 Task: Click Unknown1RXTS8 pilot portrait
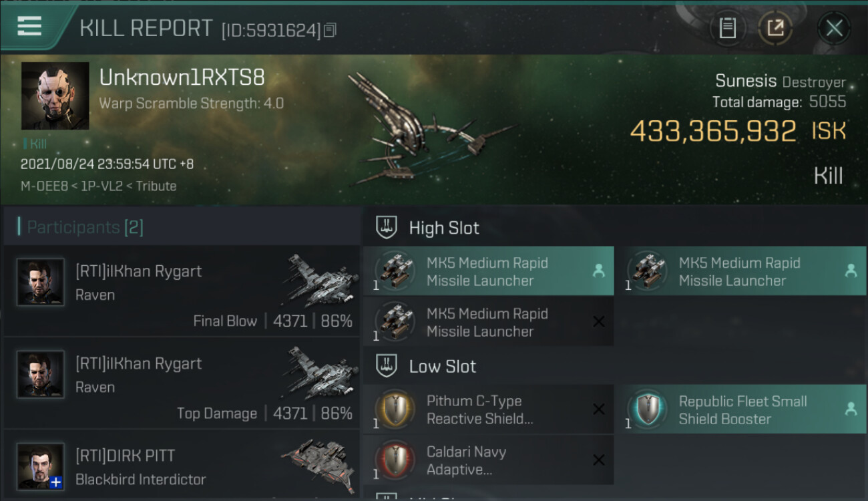point(55,96)
